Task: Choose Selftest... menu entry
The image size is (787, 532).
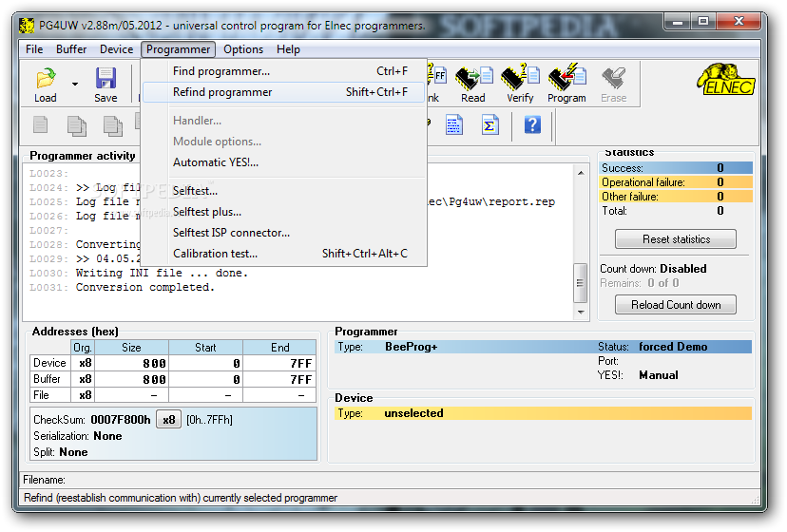Action: click(284, 191)
